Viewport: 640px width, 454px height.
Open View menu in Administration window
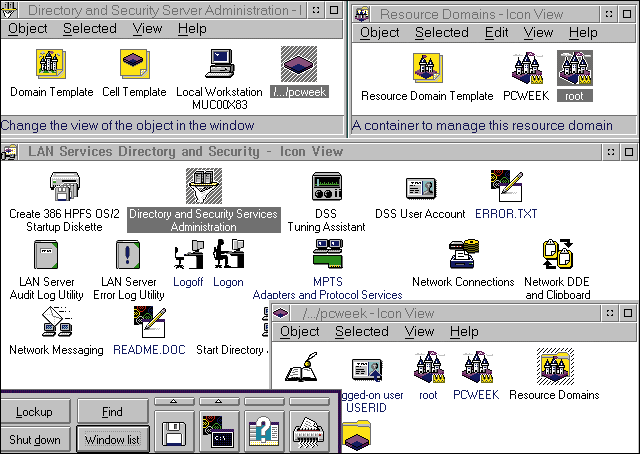147,29
